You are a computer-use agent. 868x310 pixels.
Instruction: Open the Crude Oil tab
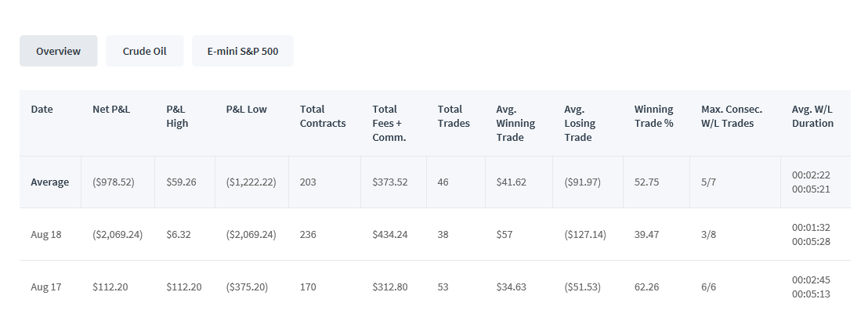(x=144, y=51)
